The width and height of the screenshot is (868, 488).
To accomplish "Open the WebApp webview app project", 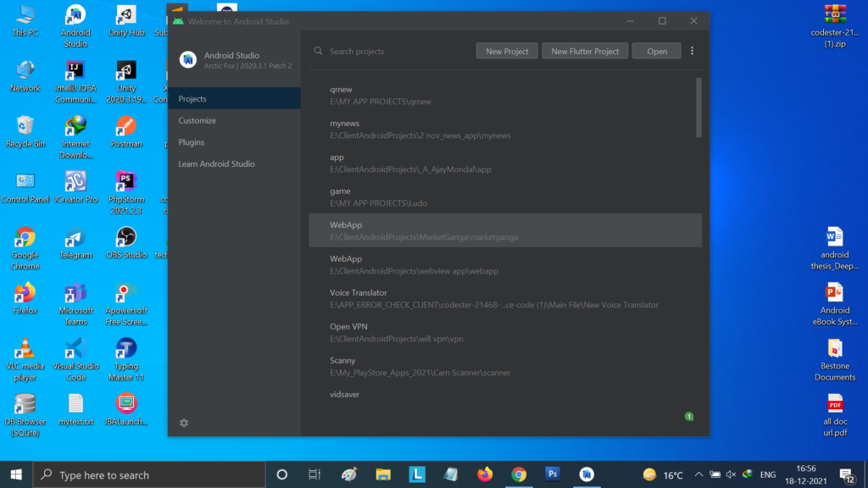I will coord(505,264).
